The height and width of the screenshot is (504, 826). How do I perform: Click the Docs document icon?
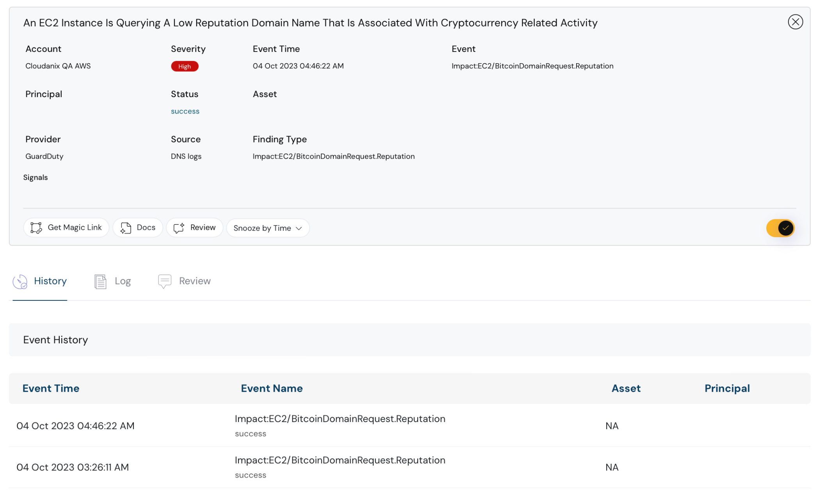(125, 227)
